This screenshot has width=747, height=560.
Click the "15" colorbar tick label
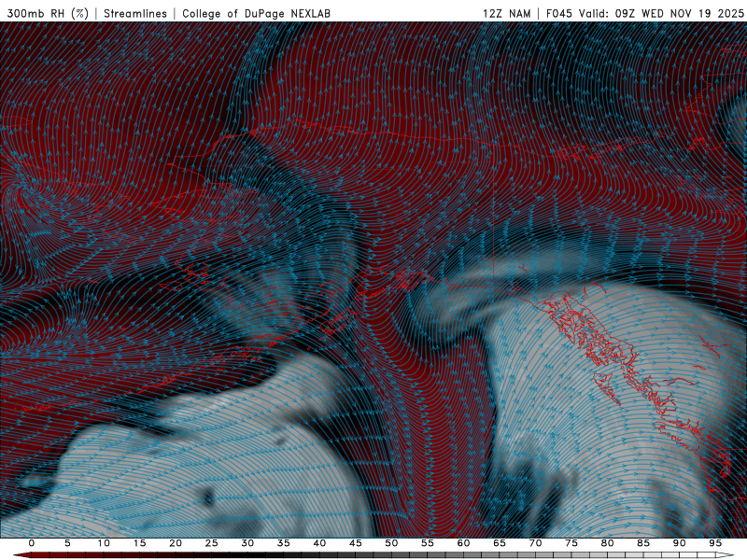tap(139, 543)
